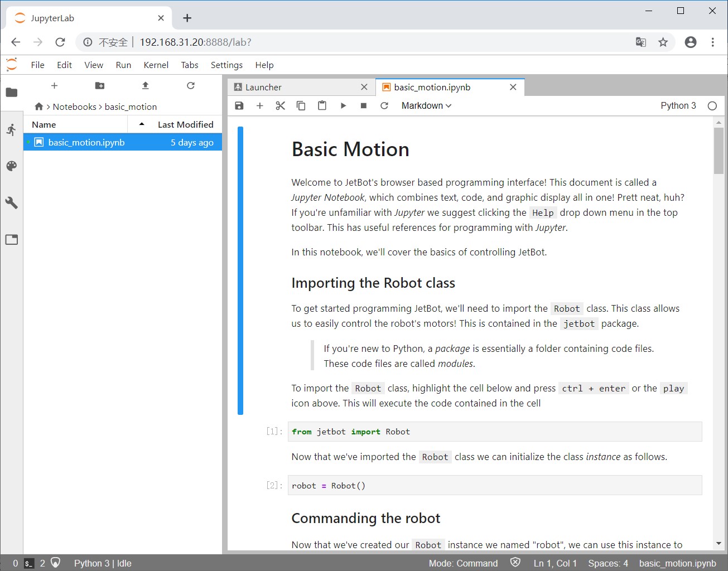Click the 'Ln 1, Col 1' status entry
Image resolution: width=728 pixels, height=571 pixels.
coord(555,563)
